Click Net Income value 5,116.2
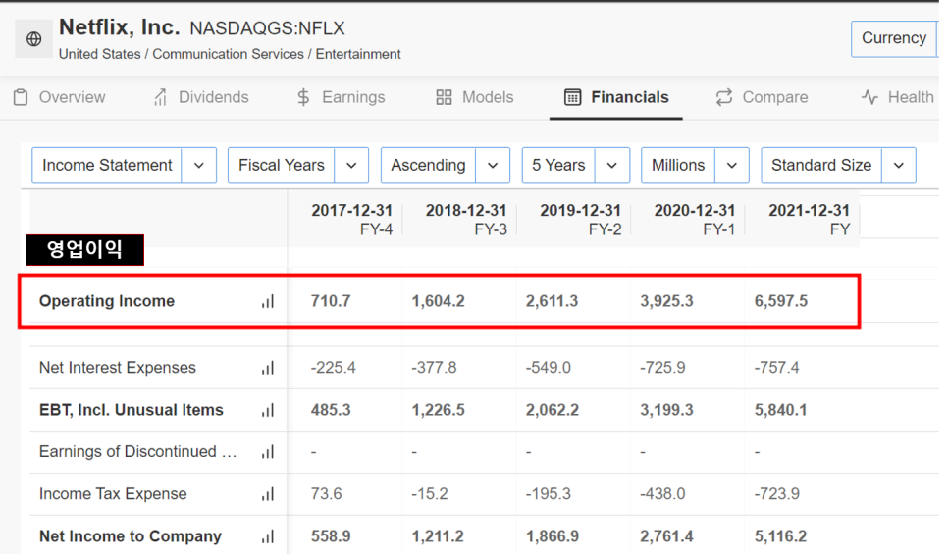The image size is (948, 560). tap(780, 536)
